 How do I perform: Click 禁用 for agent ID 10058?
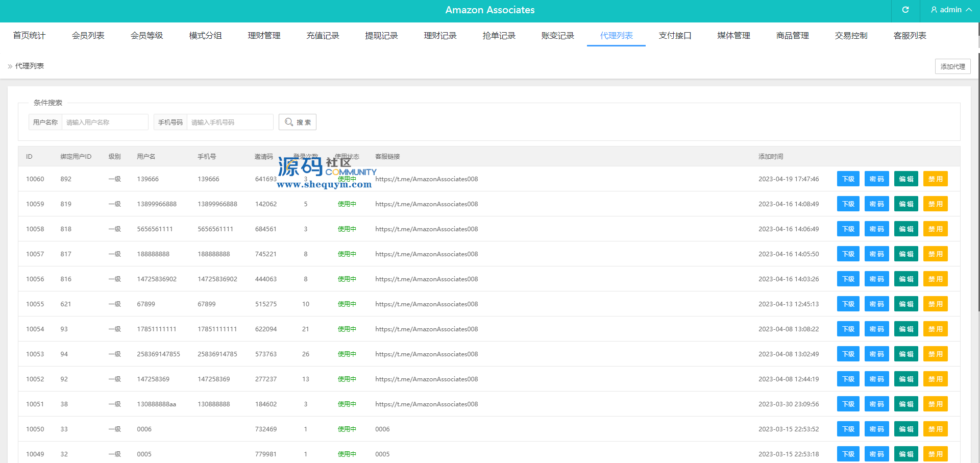point(936,229)
